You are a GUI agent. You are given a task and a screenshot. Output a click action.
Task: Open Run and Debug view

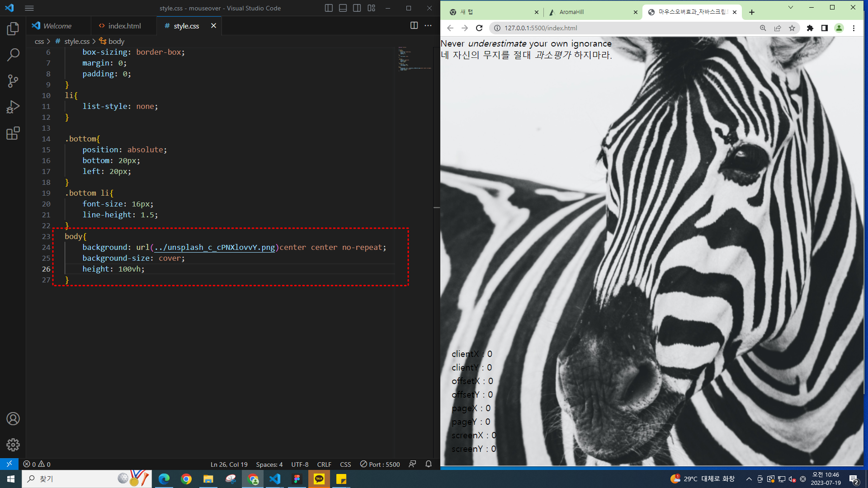click(13, 107)
